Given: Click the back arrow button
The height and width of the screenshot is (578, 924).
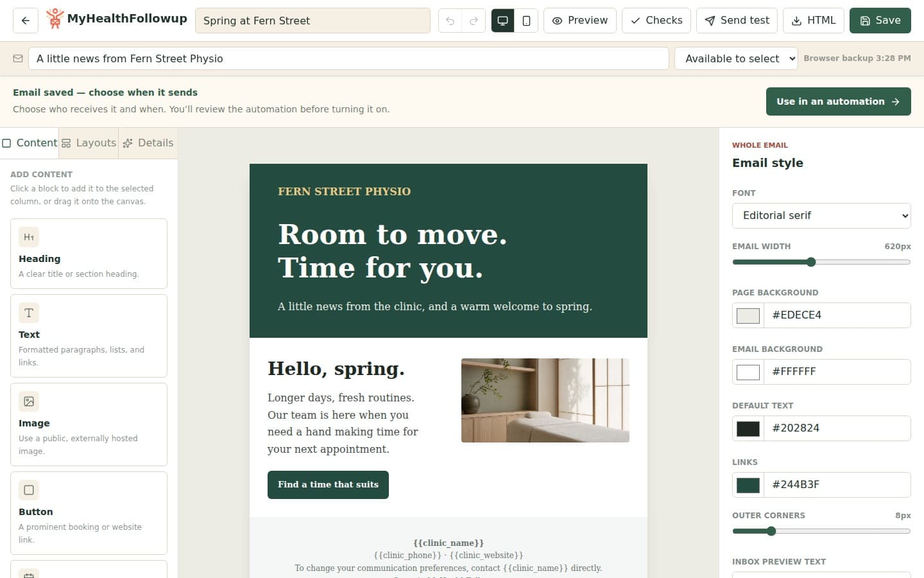Looking at the screenshot, I should 26,21.
